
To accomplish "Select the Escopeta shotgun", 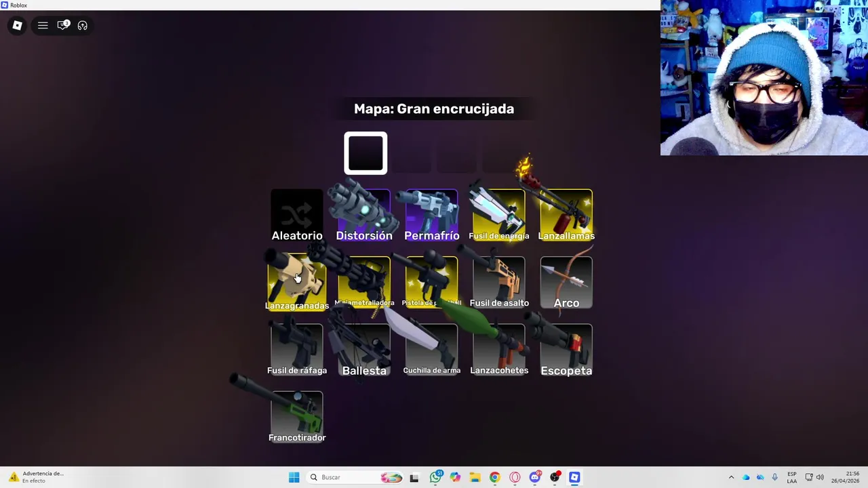I will point(566,350).
